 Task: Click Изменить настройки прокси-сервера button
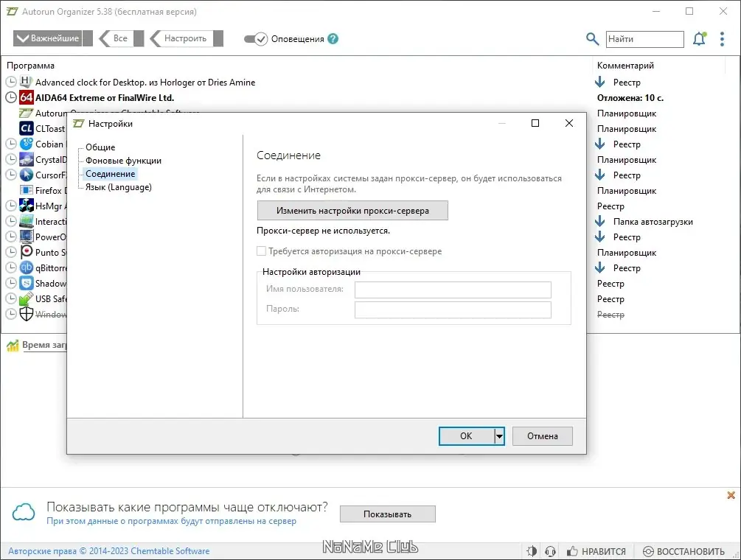[352, 211]
